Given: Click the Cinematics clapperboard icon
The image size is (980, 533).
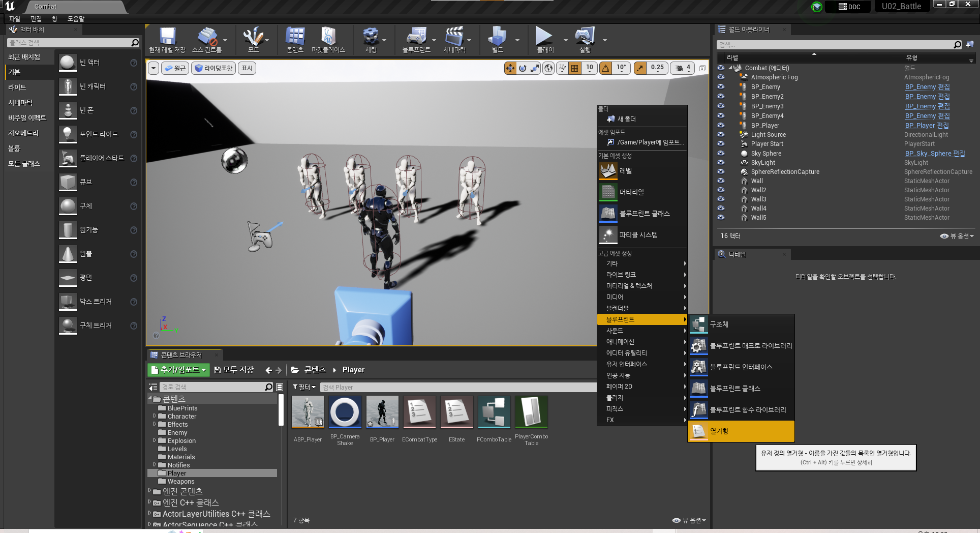Looking at the screenshot, I should (x=454, y=37).
